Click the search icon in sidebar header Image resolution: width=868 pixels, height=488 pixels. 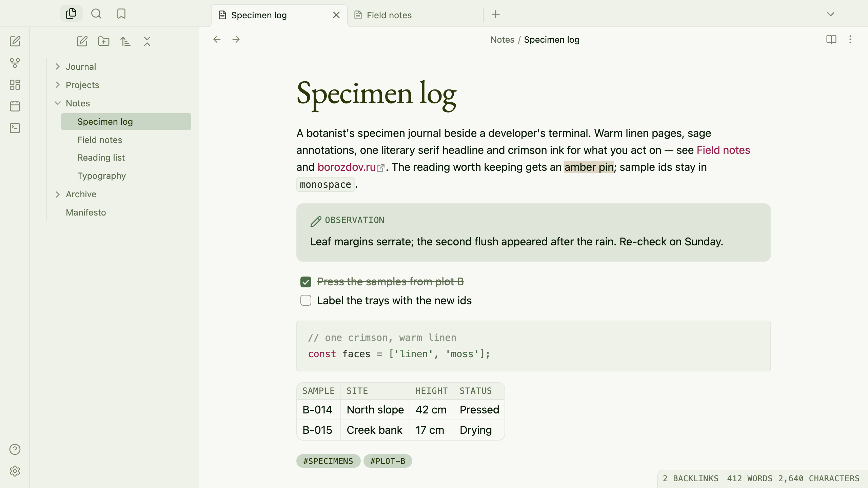(x=96, y=14)
